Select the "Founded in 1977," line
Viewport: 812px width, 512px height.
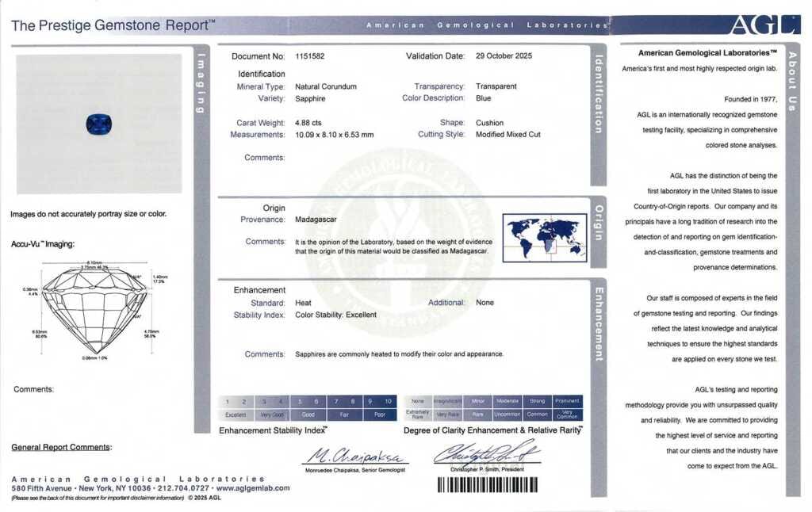coord(750,99)
